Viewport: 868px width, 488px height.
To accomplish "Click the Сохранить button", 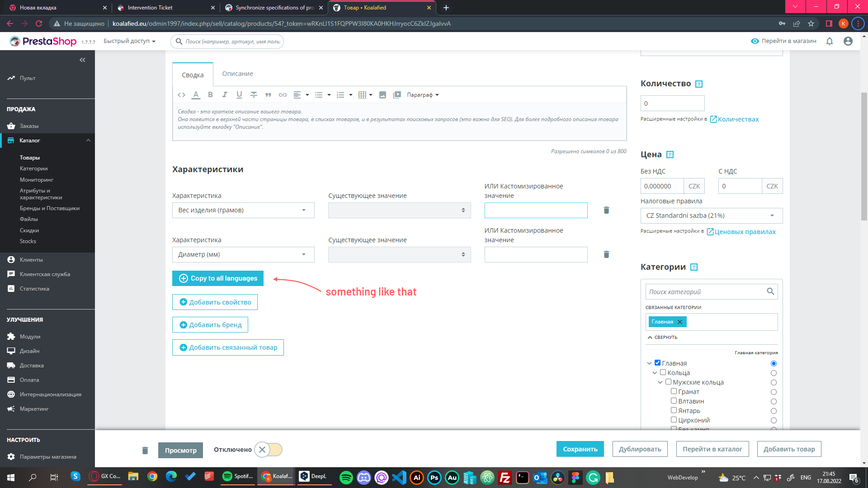I will 580,449.
